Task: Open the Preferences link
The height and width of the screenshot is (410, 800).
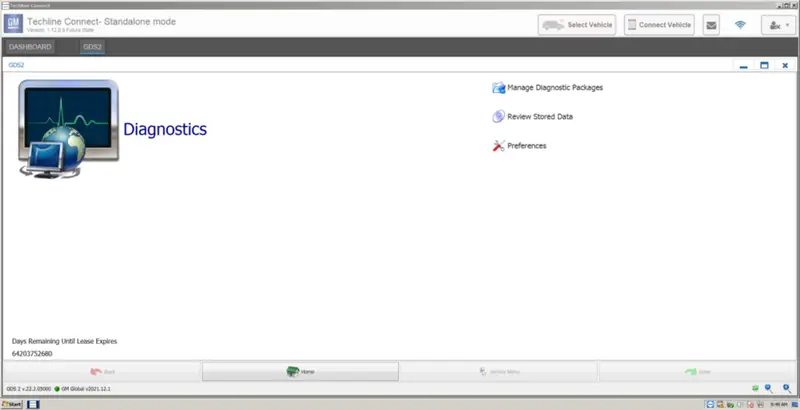Action: [x=519, y=146]
